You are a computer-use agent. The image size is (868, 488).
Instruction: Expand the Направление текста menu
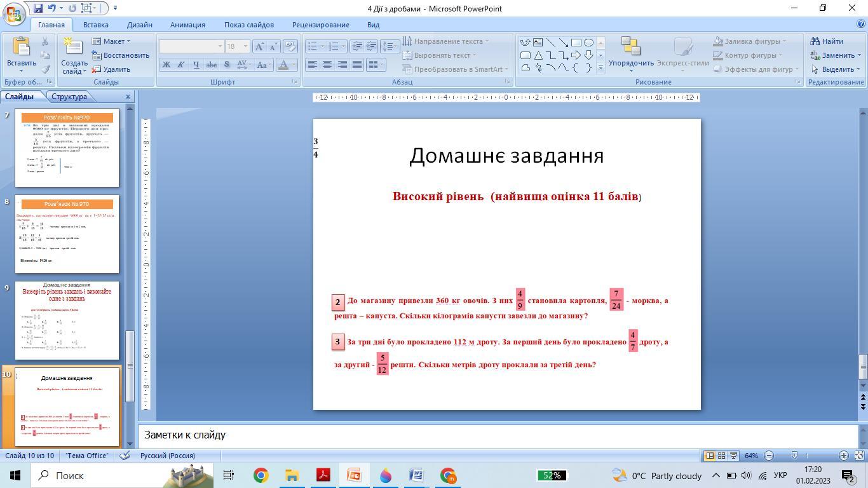tap(445, 41)
